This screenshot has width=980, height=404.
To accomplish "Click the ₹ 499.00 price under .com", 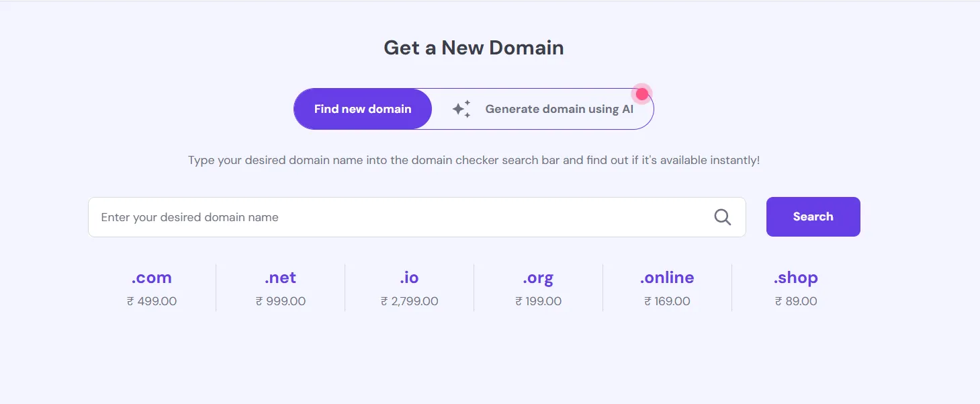I will coord(152,301).
